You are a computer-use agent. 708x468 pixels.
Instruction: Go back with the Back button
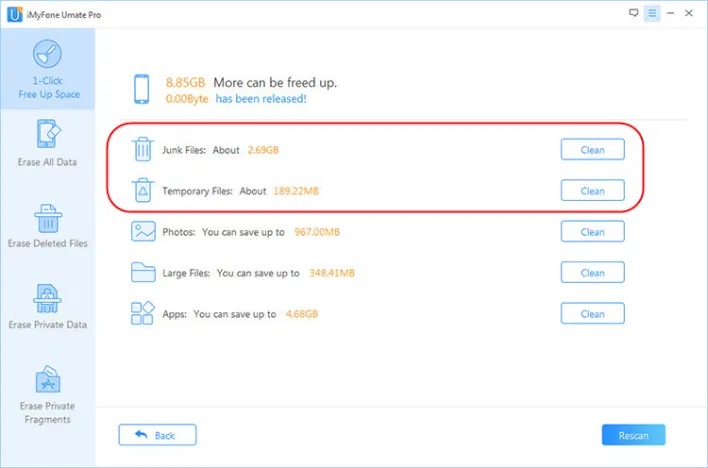click(x=157, y=435)
